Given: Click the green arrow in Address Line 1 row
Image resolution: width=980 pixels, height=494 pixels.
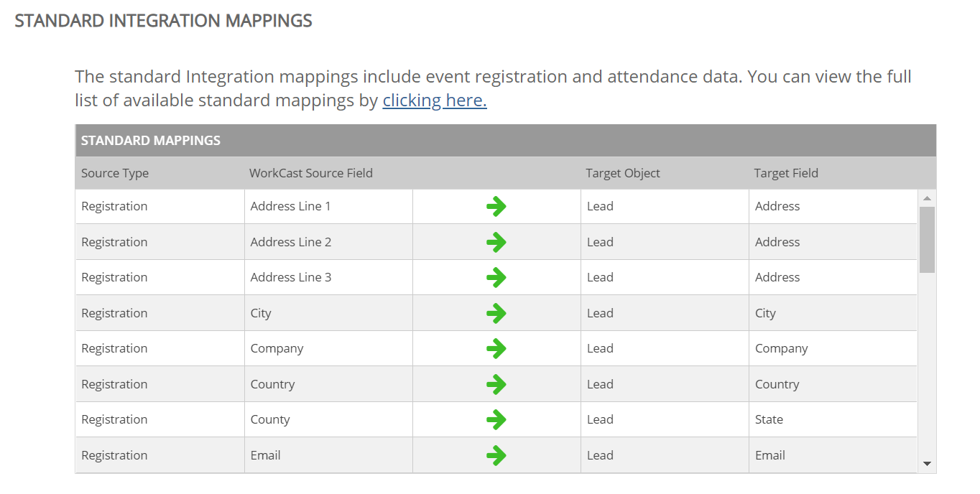Looking at the screenshot, I should click(496, 207).
